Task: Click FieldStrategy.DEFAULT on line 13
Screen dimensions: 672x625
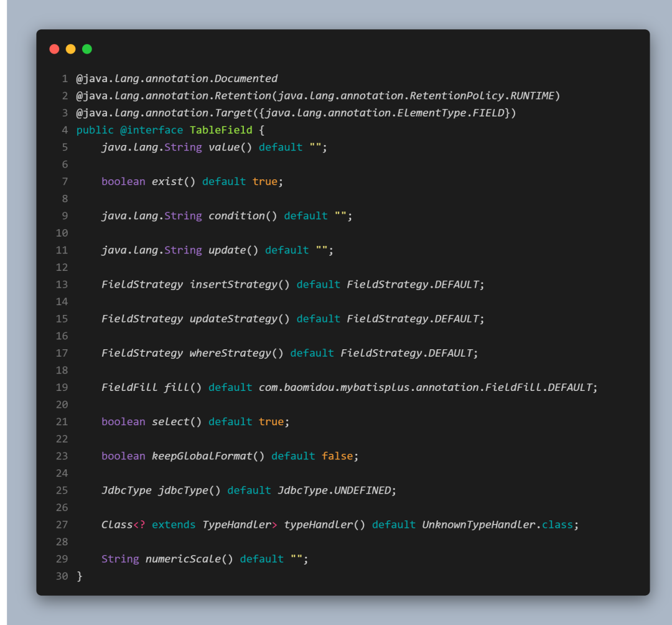Action: (x=413, y=284)
